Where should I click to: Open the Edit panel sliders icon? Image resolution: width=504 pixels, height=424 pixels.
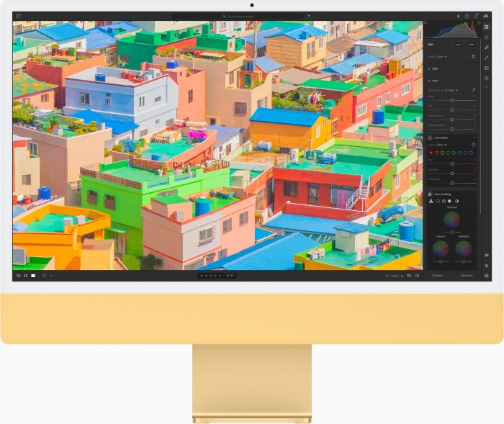(x=487, y=27)
